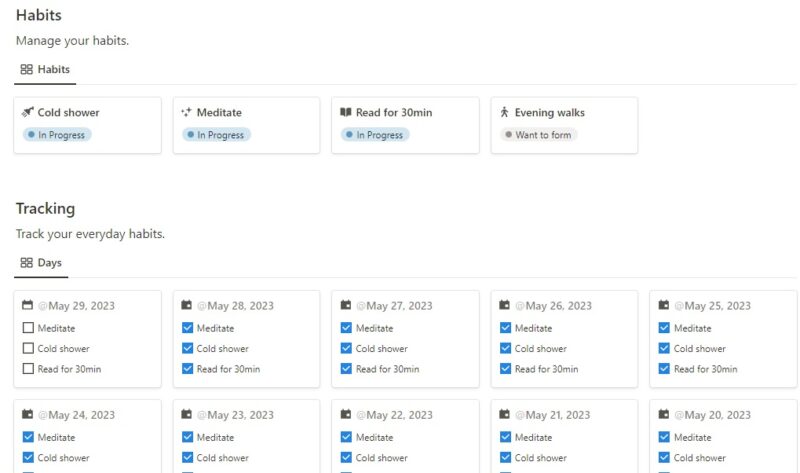Click the calendar icon for May 26, 2023

505,305
